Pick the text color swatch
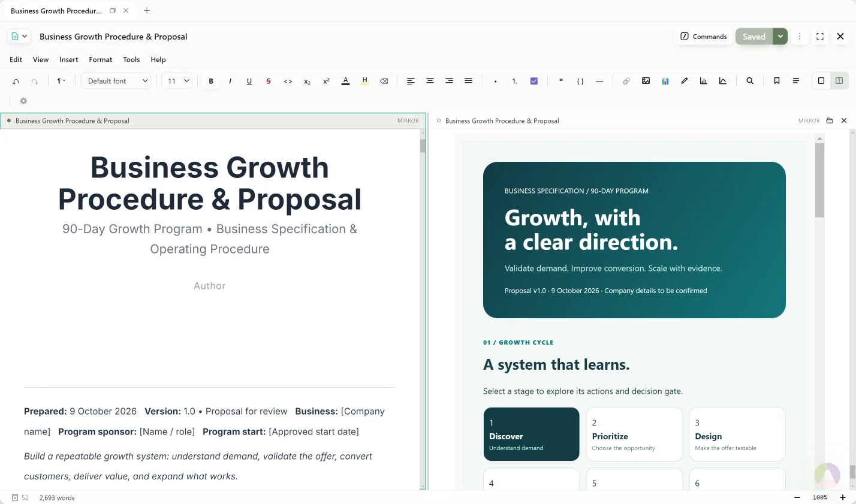Image resolution: width=856 pixels, height=504 pixels. [x=345, y=81]
